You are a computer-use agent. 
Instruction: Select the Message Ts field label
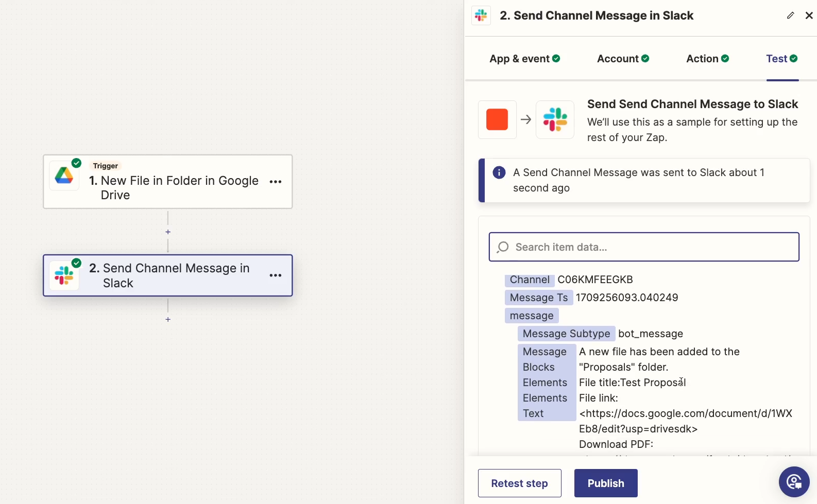point(538,298)
